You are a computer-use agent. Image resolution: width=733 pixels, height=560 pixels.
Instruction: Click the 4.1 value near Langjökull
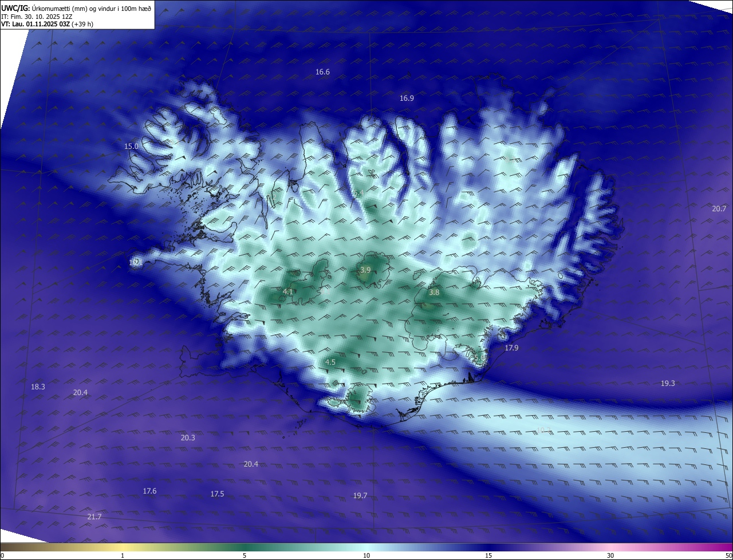tap(288, 292)
